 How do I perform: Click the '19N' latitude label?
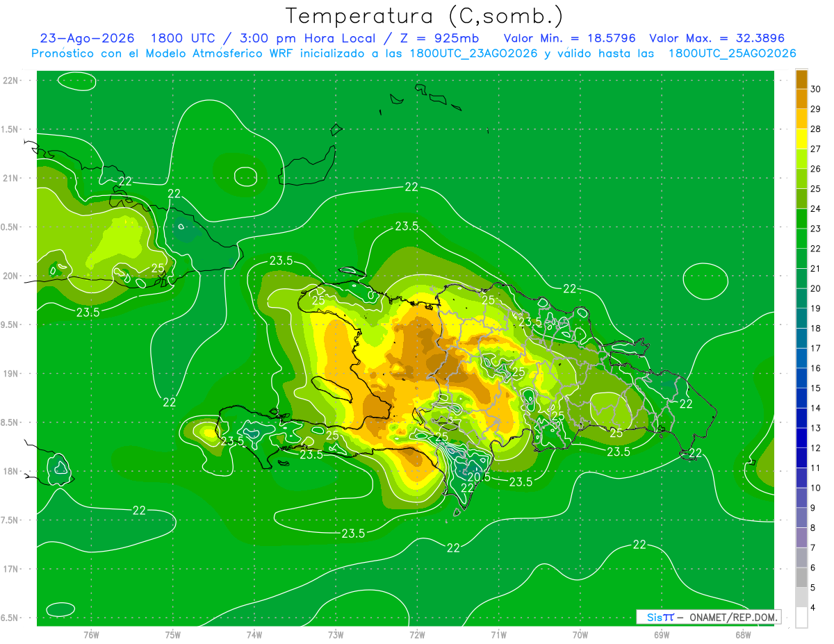point(12,374)
